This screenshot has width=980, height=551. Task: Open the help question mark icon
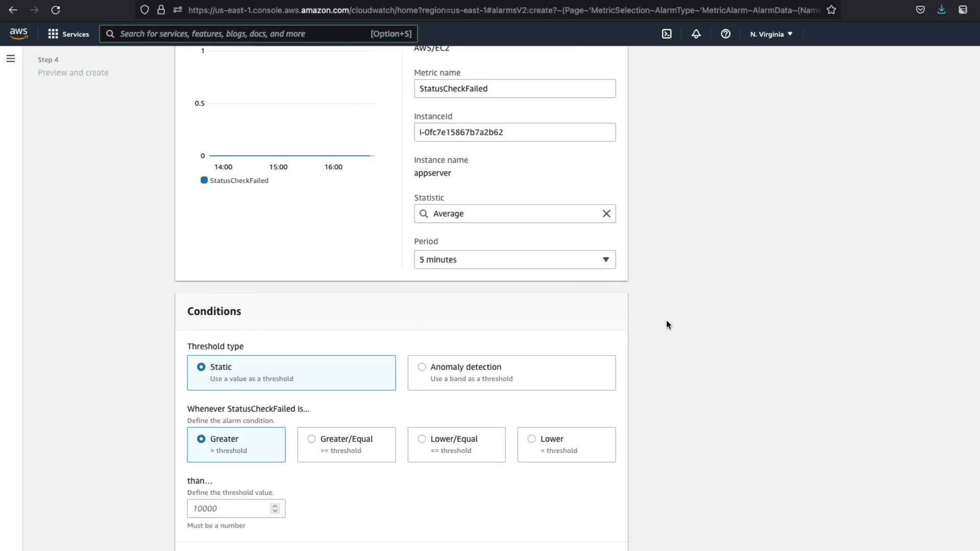pos(725,34)
